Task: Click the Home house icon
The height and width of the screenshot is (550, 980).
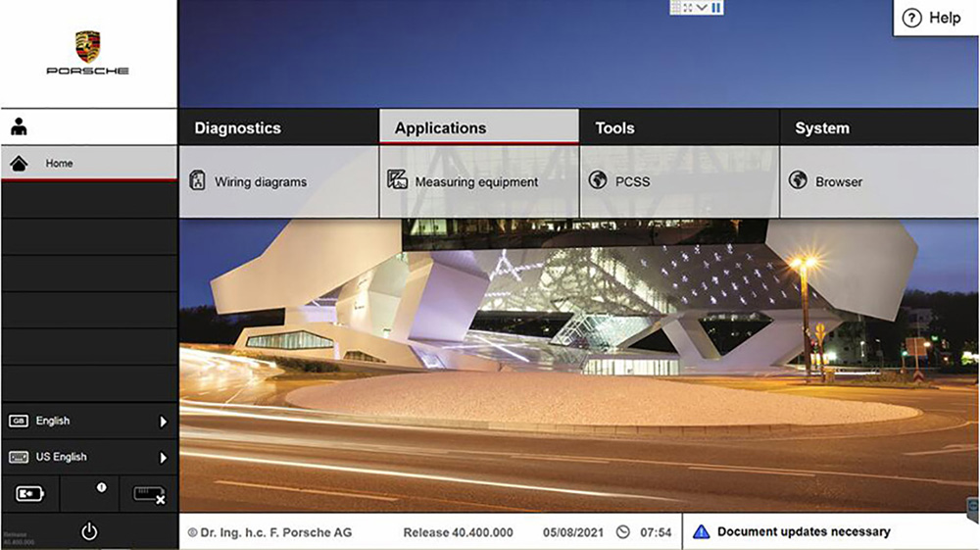Action: [19, 164]
